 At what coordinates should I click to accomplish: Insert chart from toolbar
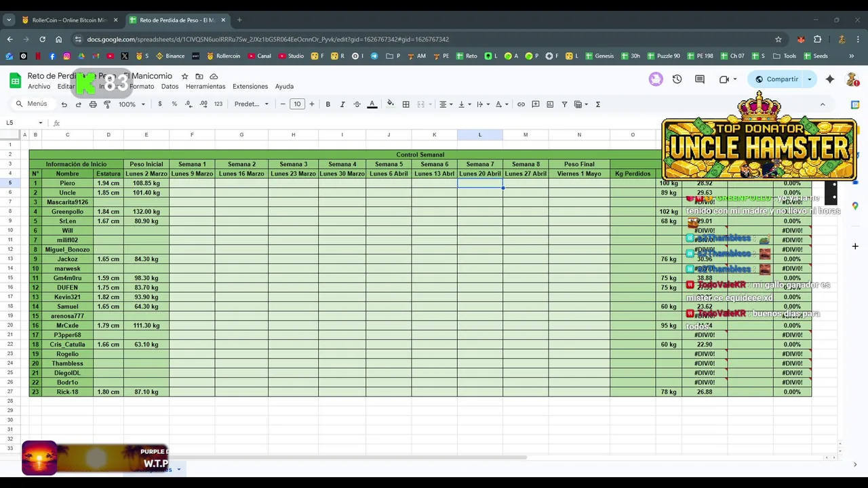click(550, 104)
